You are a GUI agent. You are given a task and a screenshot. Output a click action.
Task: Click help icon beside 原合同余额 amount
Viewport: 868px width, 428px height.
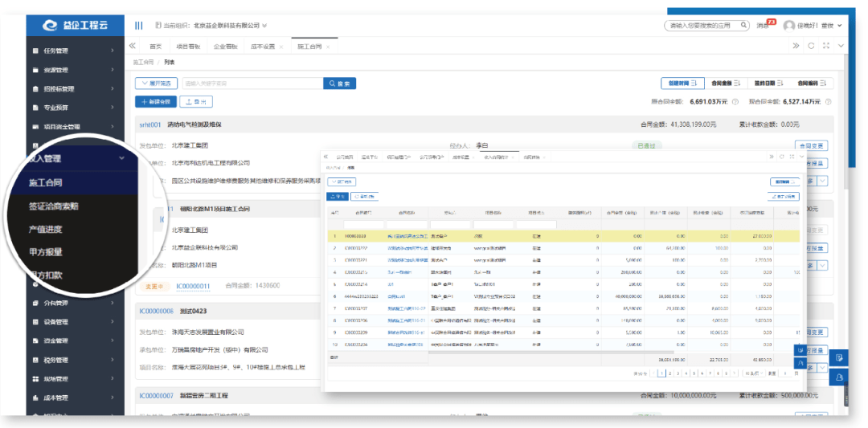coord(735,102)
